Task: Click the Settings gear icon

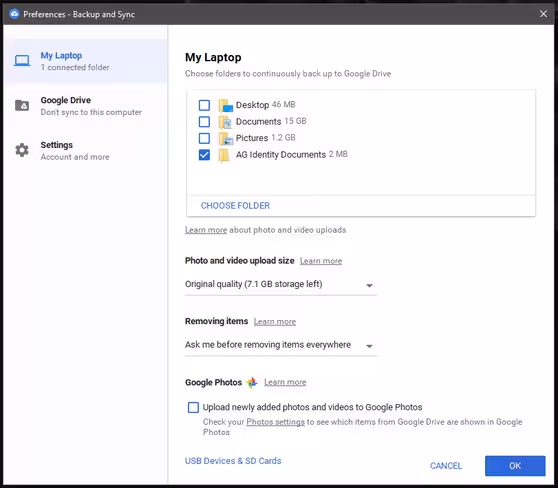Action: [22, 150]
